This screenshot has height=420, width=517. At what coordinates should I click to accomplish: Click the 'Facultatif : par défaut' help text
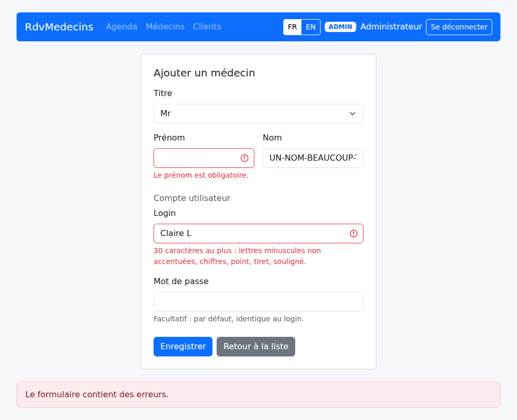[x=229, y=319]
